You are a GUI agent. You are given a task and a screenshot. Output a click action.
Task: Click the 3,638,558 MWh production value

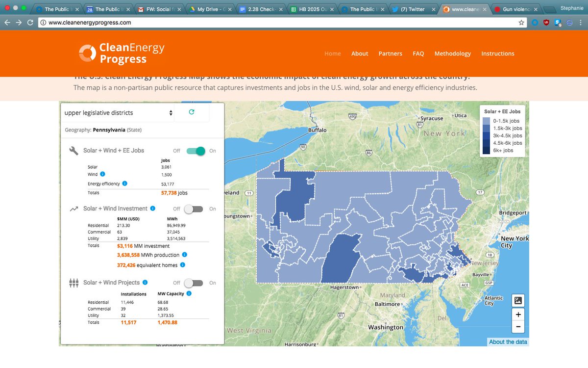(x=147, y=255)
